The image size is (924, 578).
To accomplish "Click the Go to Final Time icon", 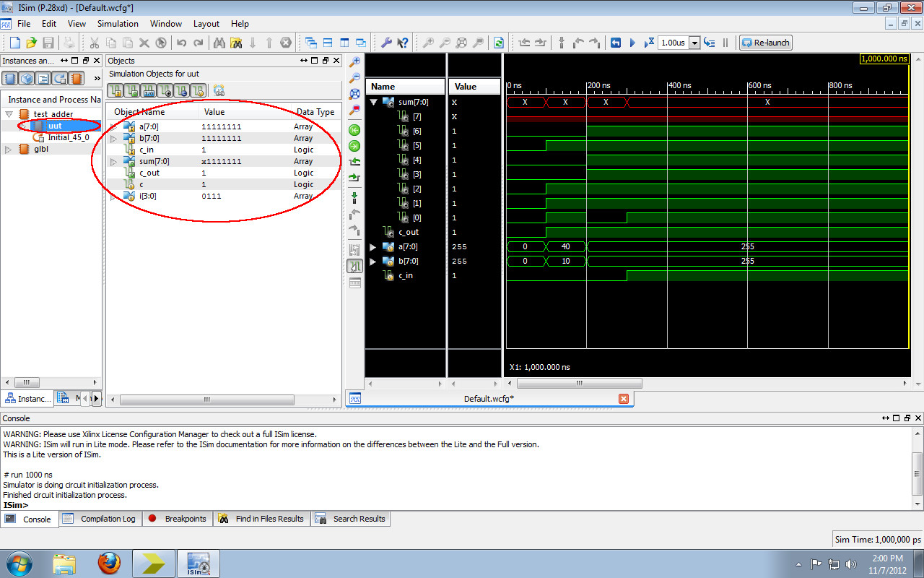I will [x=354, y=146].
